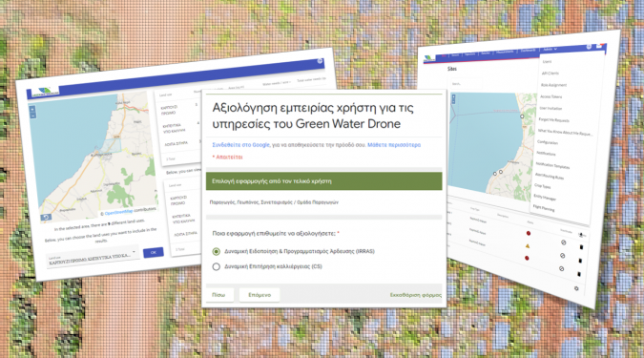Viewport: 644px width, 358px height.
Task: Open the OpenStreetMap link under left map
Action: (118, 213)
